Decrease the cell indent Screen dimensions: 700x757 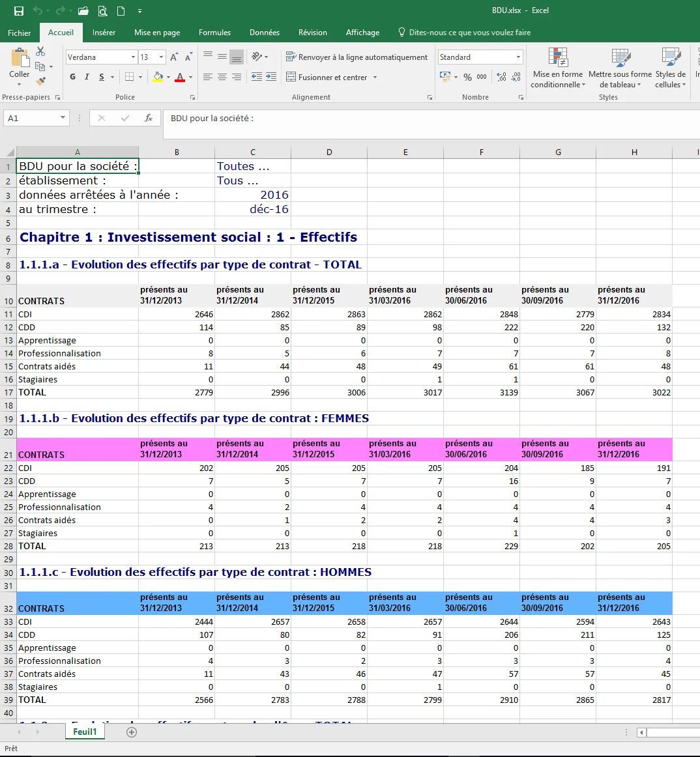[x=257, y=77]
